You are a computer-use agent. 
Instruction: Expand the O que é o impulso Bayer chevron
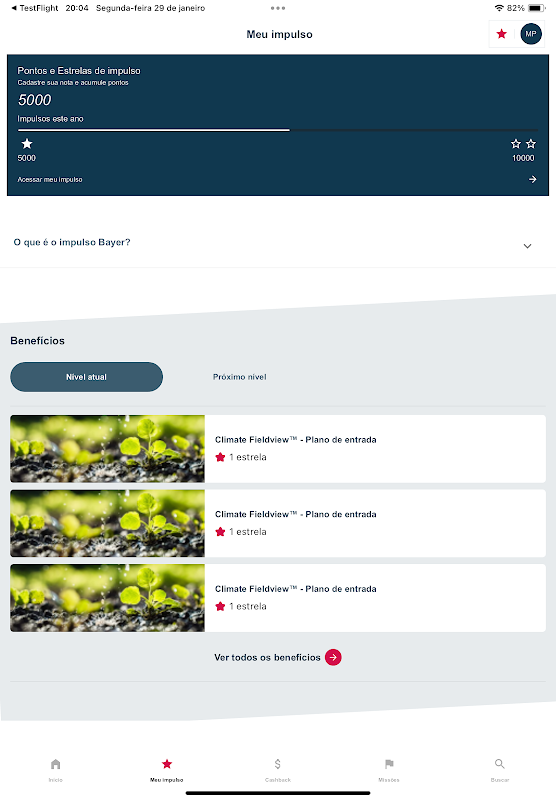[x=527, y=246]
